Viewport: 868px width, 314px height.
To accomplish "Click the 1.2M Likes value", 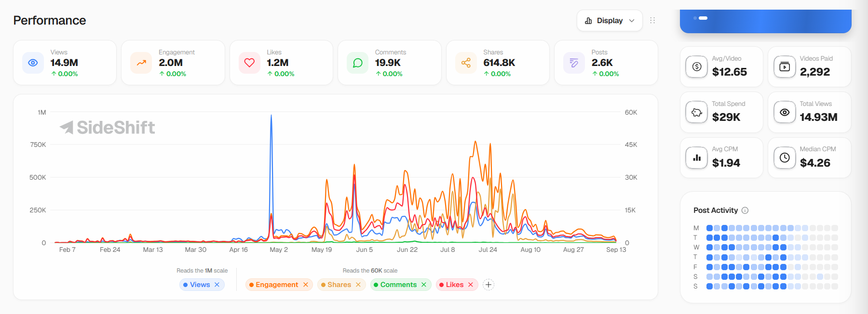I will (x=278, y=63).
